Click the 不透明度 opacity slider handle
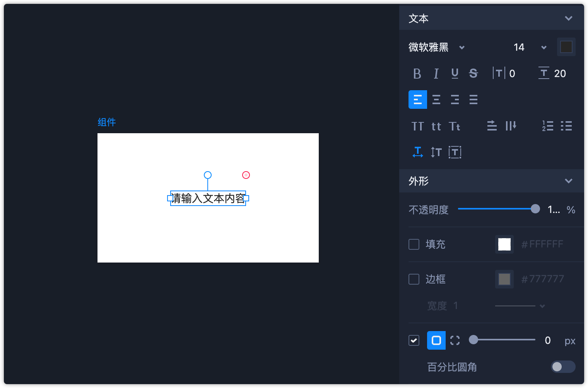The image size is (588, 388). (x=535, y=209)
